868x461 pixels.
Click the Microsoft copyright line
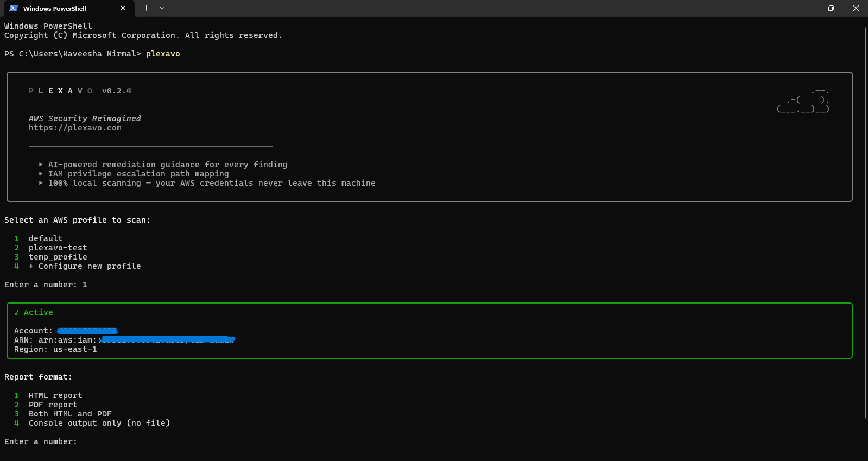pos(143,35)
